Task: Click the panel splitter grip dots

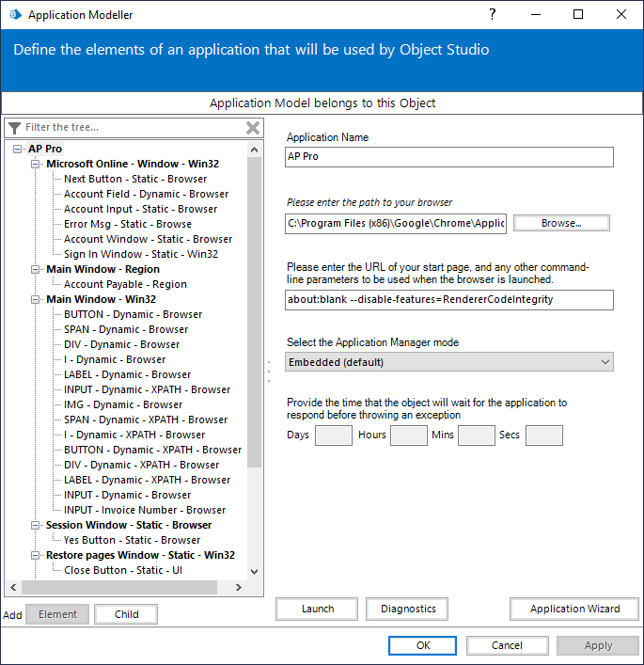Action: point(269,372)
